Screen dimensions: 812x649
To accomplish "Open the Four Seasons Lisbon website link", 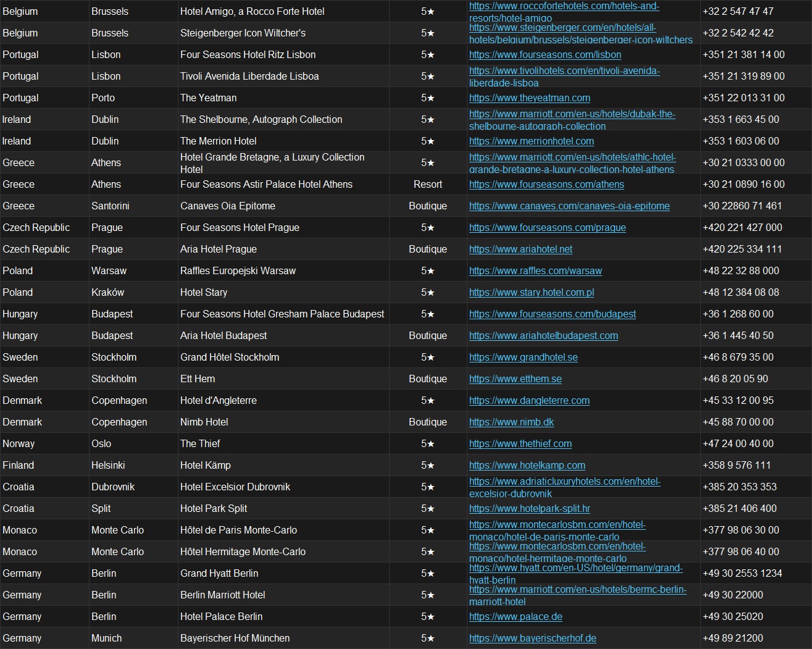I will pyautogui.click(x=545, y=54).
